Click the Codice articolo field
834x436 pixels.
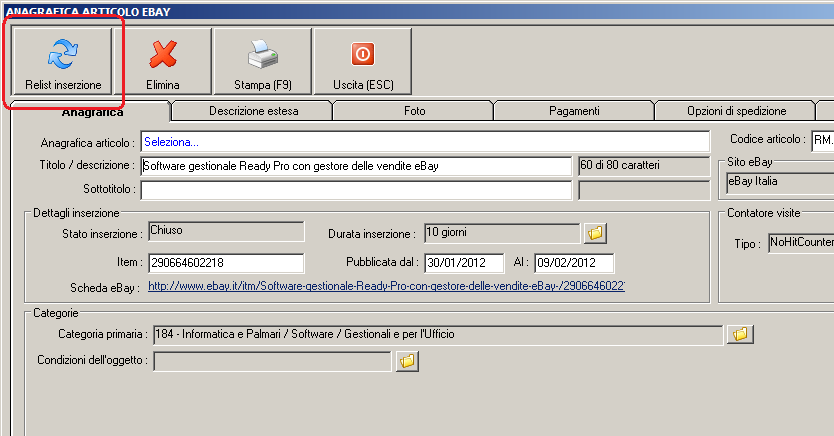822,140
